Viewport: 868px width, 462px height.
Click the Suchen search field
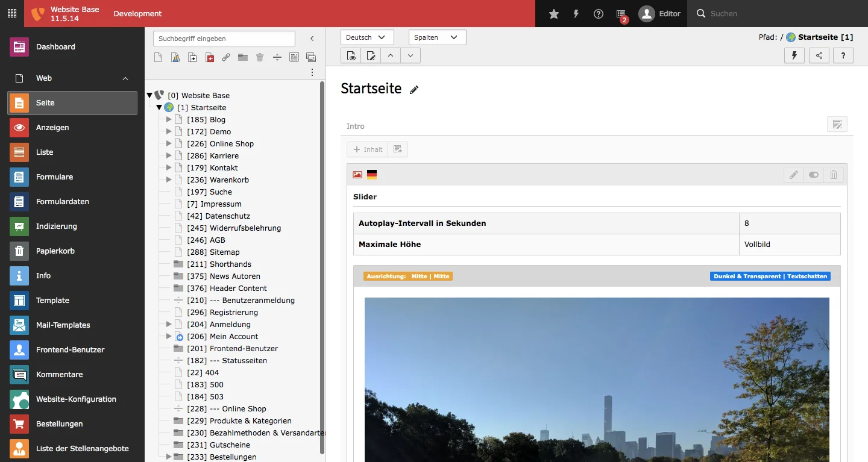pyautogui.click(x=778, y=14)
